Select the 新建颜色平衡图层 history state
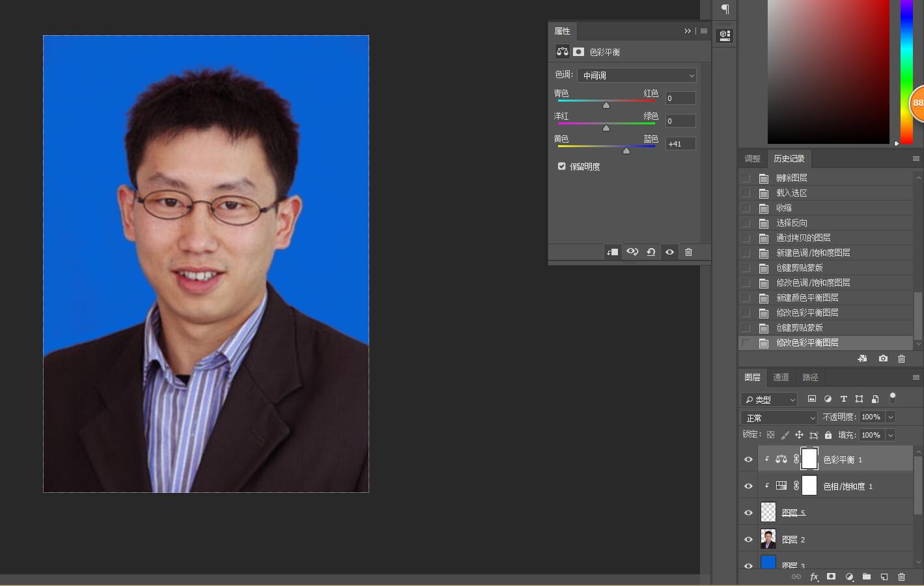Screen dimensions: 924x586 (807, 298)
